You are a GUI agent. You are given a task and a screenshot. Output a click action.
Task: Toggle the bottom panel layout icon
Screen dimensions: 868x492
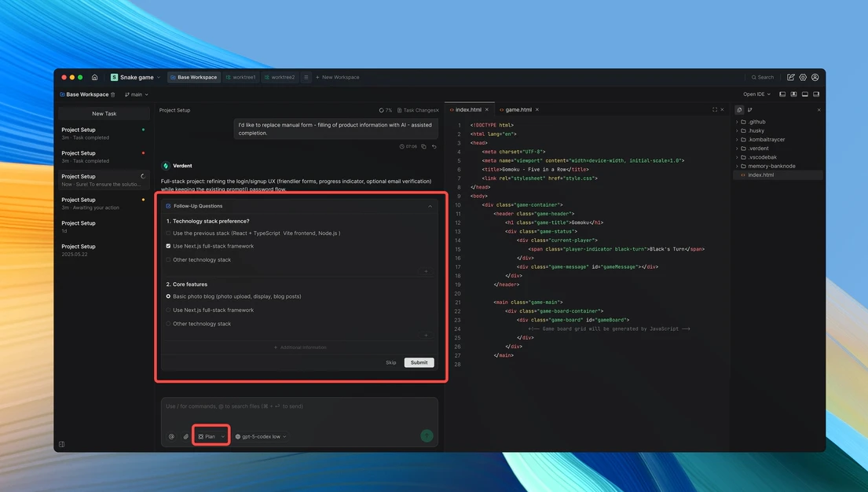[x=805, y=94]
